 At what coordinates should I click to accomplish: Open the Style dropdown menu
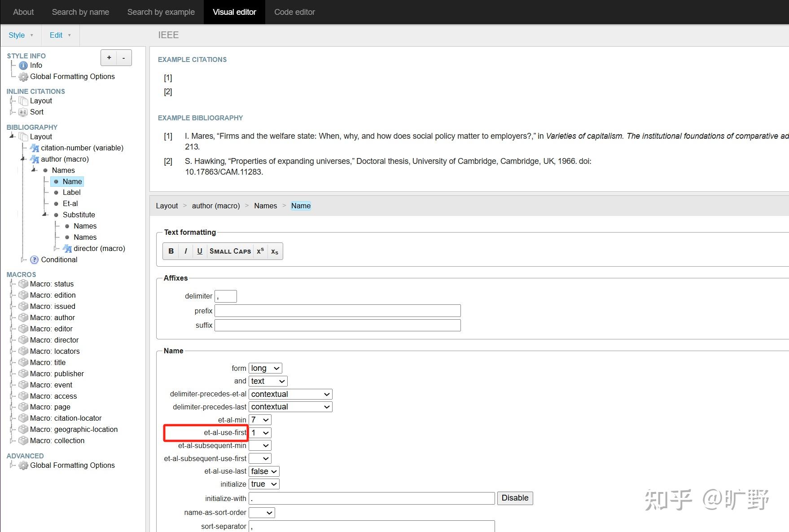[x=21, y=35]
